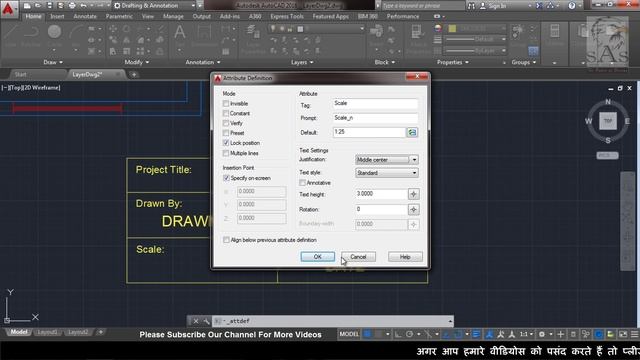Click the MODEL button in status bar
The height and width of the screenshot is (360, 640).
click(349, 334)
